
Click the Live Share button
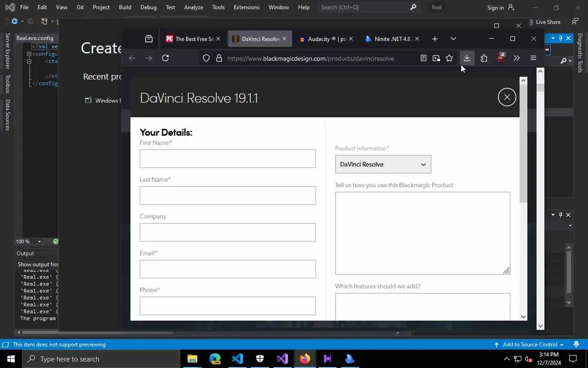(544, 22)
